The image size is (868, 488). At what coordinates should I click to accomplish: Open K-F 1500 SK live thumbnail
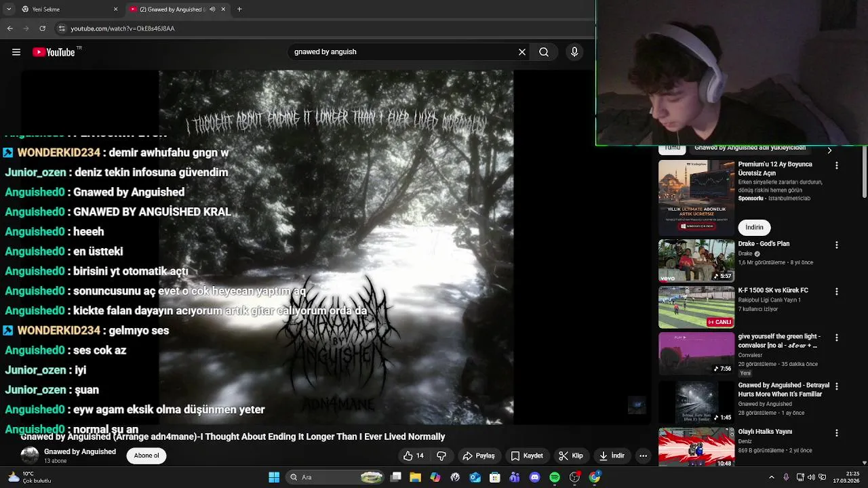[696, 307]
